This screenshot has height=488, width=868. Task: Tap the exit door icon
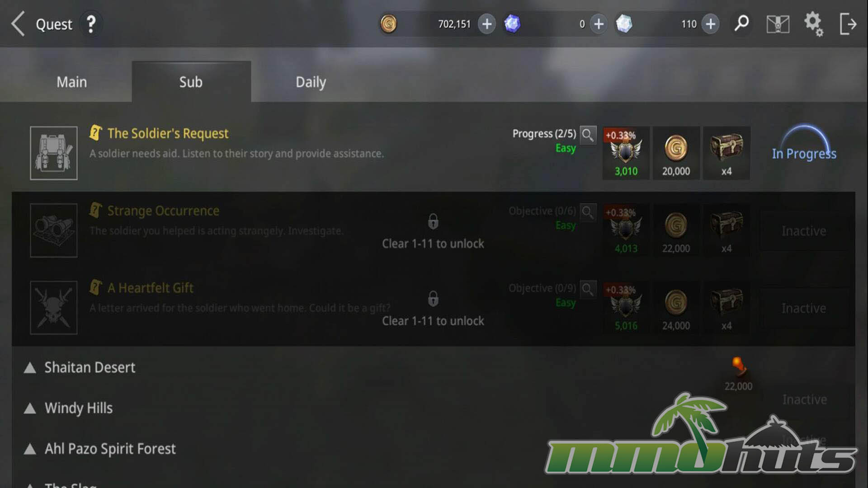[848, 24]
